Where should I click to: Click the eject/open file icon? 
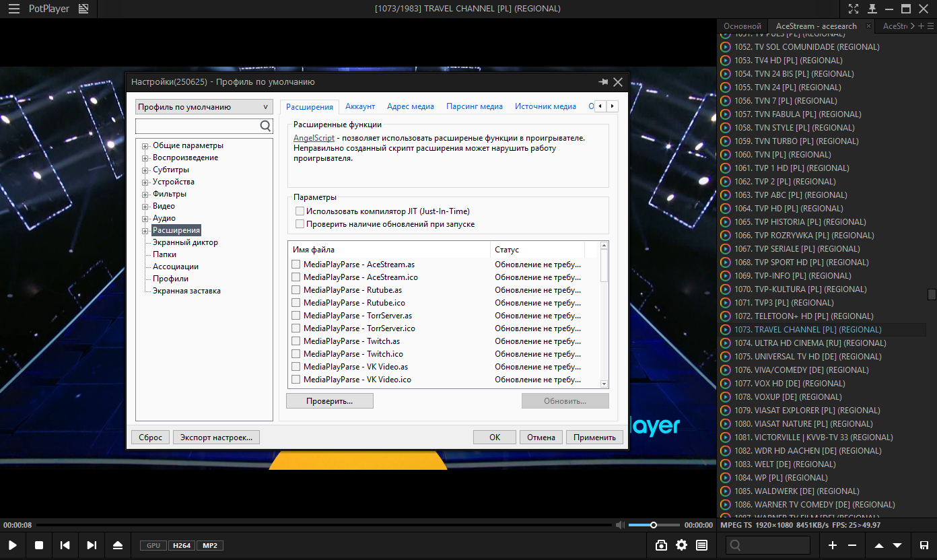pos(118,545)
